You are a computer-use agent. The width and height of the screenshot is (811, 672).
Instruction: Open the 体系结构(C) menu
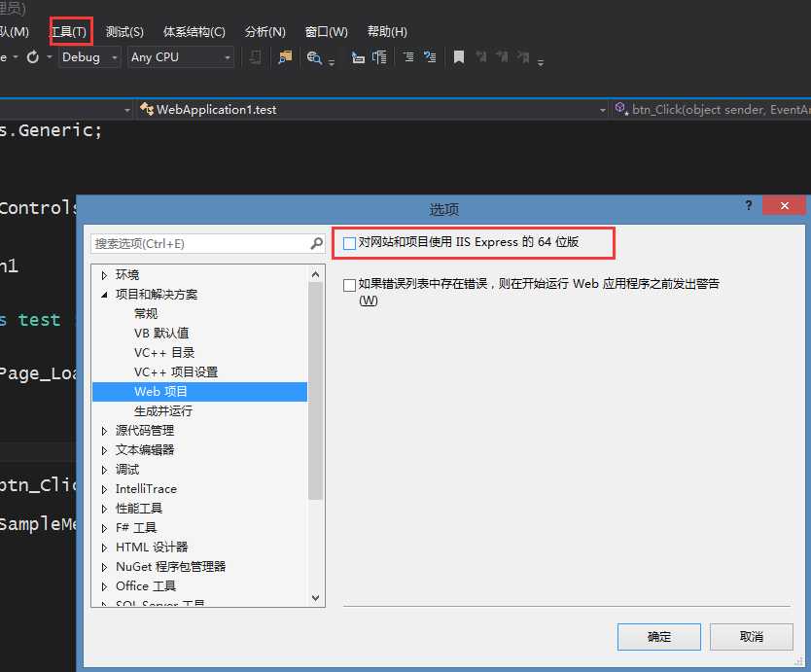point(194,31)
